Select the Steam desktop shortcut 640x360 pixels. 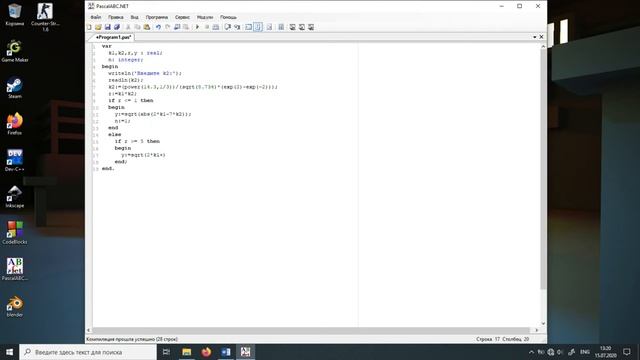tap(15, 87)
